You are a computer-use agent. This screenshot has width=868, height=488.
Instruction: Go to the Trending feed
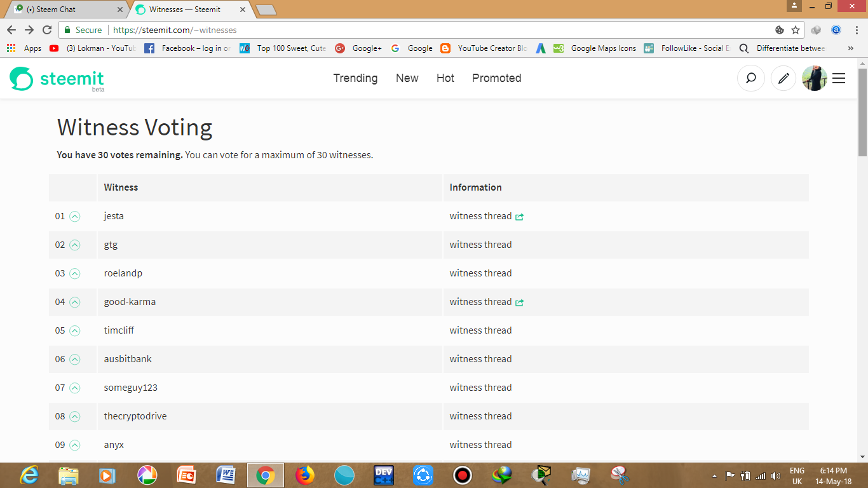coord(355,78)
